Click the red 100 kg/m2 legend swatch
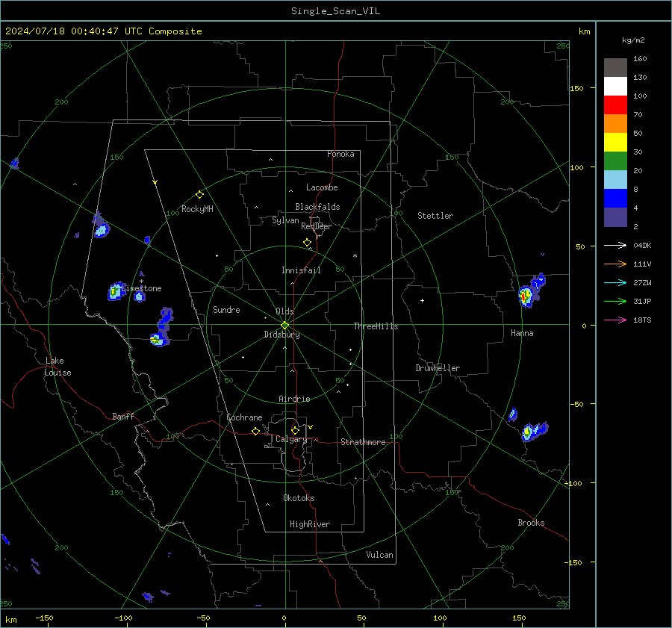The height and width of the screenshot is (628, 672). pos(615,105)
